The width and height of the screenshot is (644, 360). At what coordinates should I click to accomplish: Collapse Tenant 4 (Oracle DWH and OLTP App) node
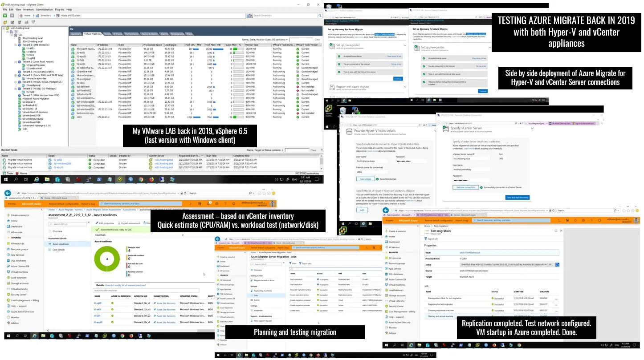(x=16, y=75)
